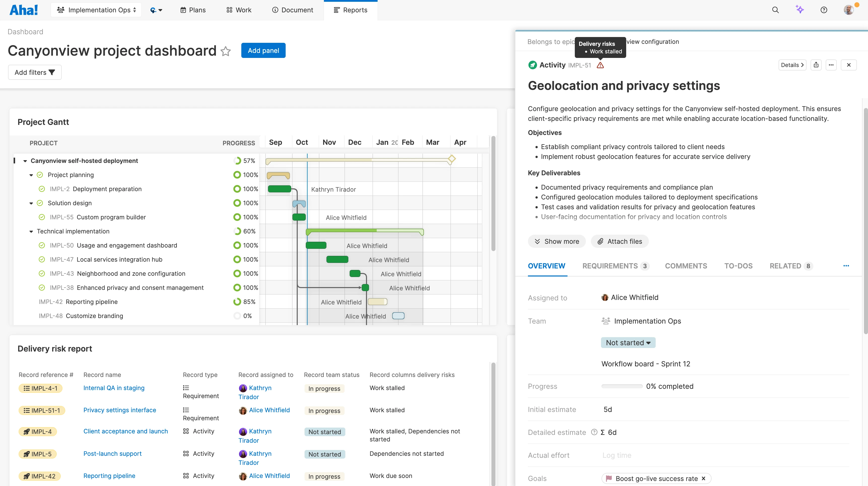
Task: Collapse the Technical implementation section
Action: 31,231
